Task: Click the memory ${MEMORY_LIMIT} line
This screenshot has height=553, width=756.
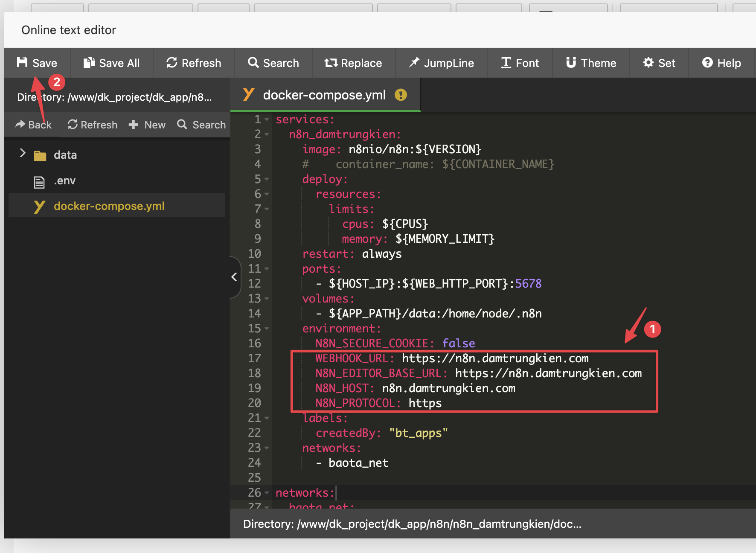Action: pyautogui.click(x=418, y=239)
